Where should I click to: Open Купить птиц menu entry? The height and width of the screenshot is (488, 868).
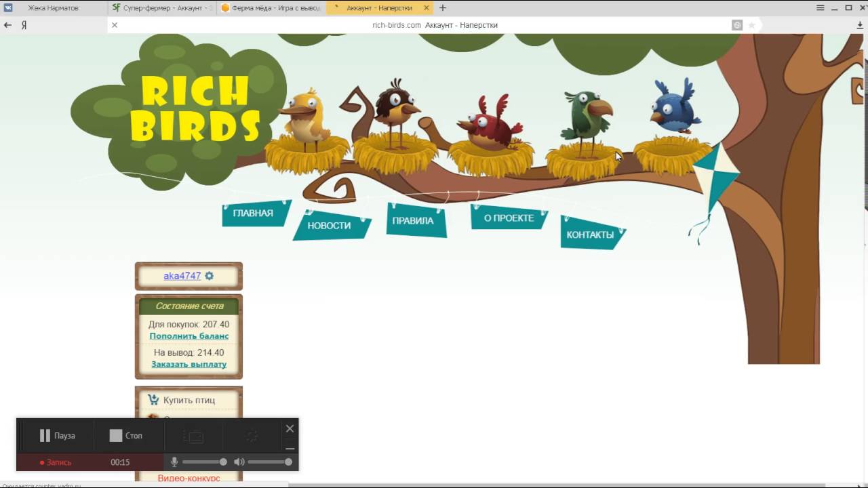[189, 400]
